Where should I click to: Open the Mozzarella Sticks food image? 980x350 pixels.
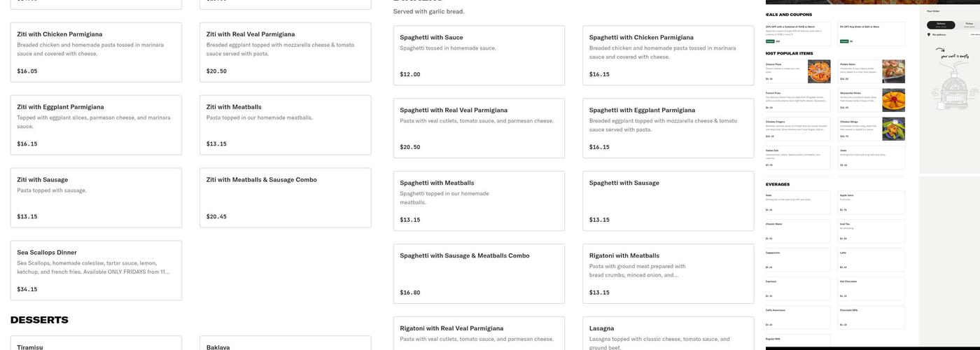tap(893, 100)
